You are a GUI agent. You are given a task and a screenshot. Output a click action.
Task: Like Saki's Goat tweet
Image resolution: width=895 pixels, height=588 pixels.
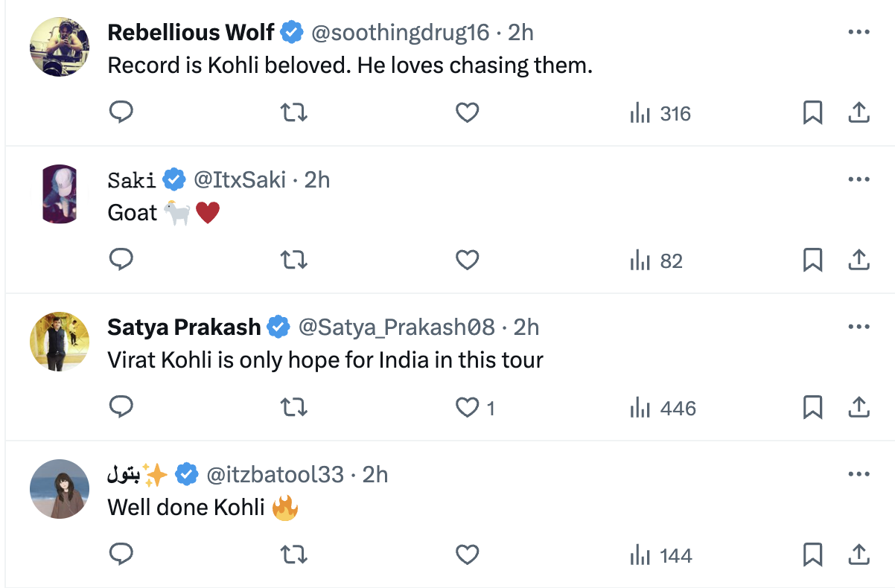(467, 261)
